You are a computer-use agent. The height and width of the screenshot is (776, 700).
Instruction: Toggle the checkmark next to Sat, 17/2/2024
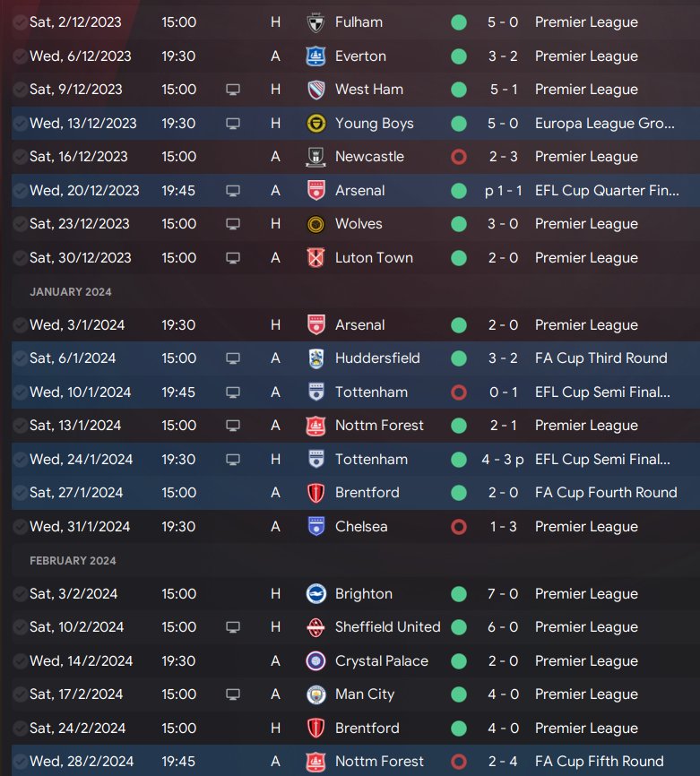pos(20,694)
